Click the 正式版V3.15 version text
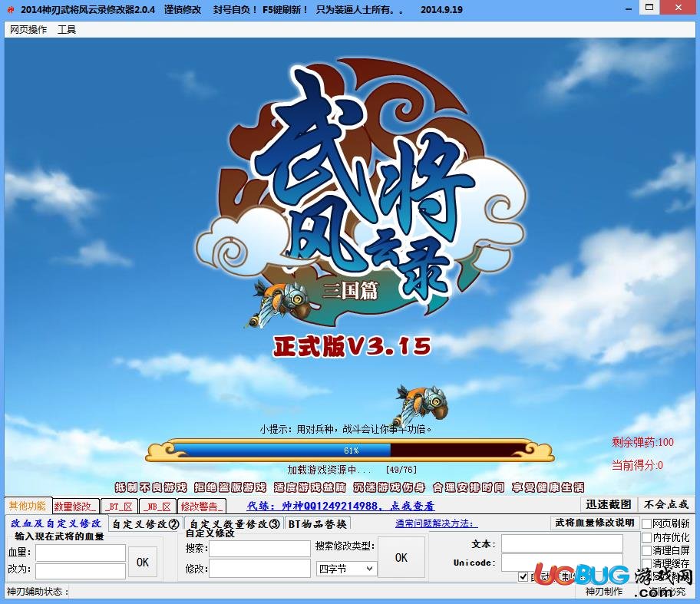The height and width of the screenshot is (604, 700). tap(352, 347)
